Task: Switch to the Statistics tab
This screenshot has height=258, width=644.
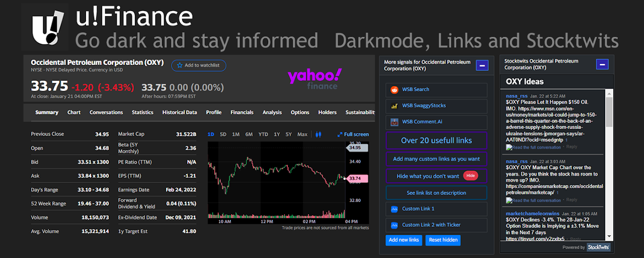Action: pyautogui.click(x=142, y=112)
